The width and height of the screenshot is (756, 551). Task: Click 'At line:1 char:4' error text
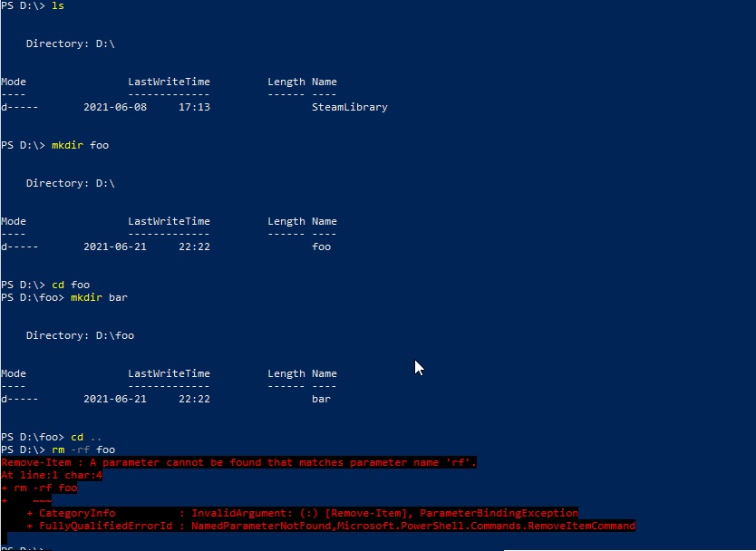coord(52,475)
